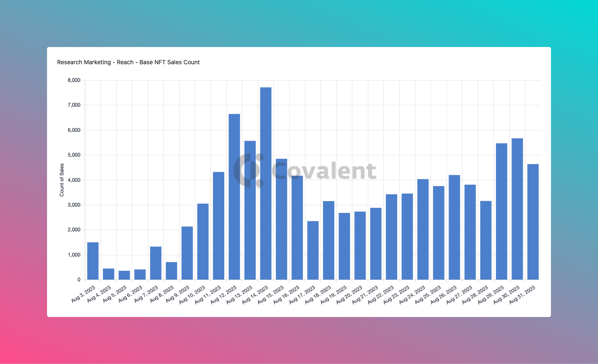
Task: Click the 1,000 y-axis label
Action: coord(74,255)
